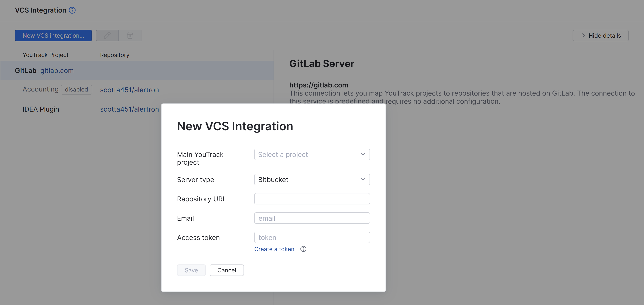Delete the selected integration with the trash icon
Image resolution: width=644 pixels, height=305 pixels.
(130, 35)
